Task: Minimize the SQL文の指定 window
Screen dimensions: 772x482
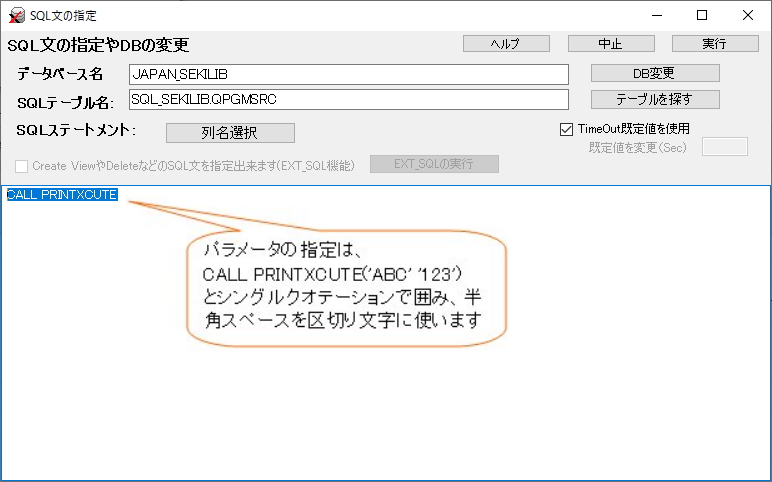Action: (657, 15)
